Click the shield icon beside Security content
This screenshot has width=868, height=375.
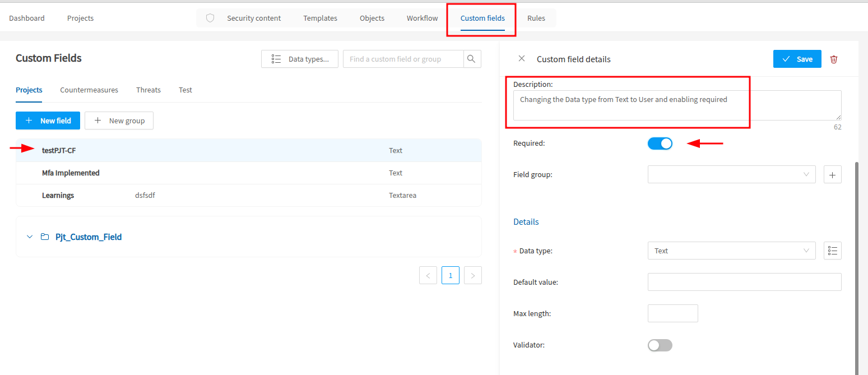pos(210,18)
